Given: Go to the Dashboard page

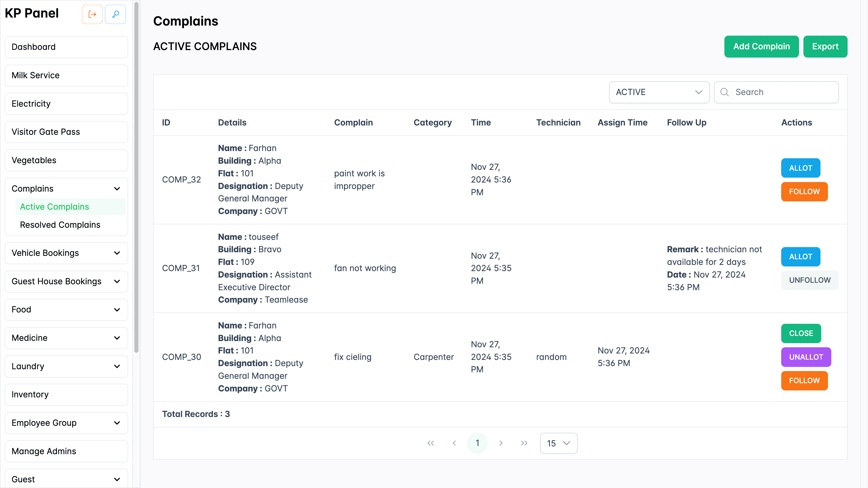Looking at the screenshot, I should point(33,47).
